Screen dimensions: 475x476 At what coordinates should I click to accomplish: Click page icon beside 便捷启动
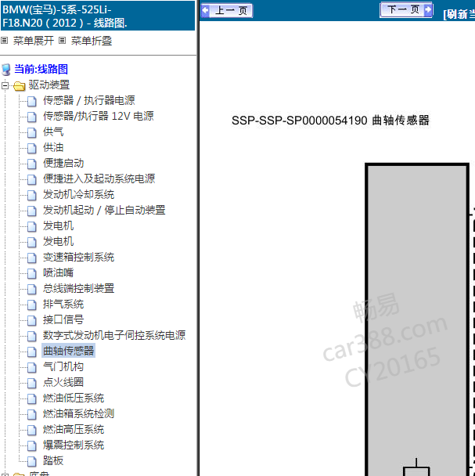point(31,164)
